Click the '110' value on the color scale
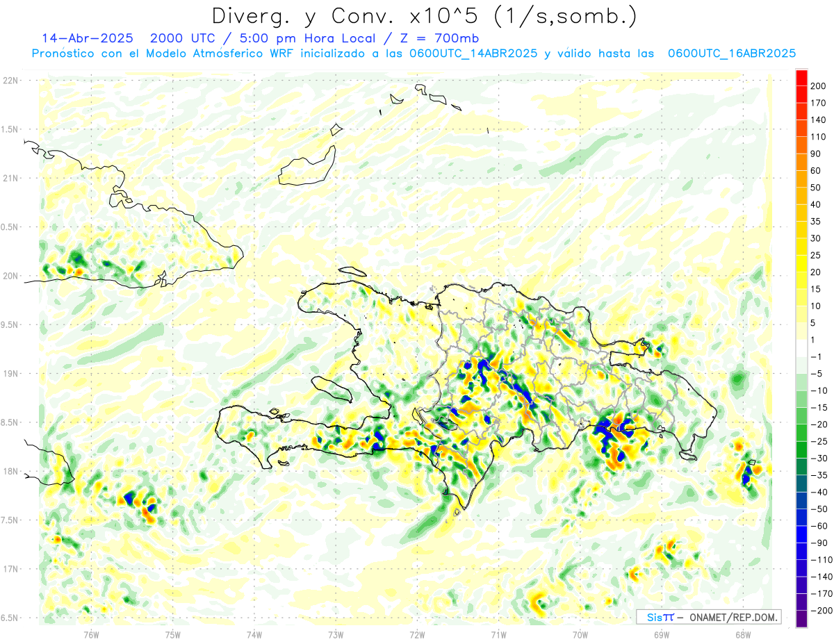The width and height of the screenshot is (834, 644). (x=817, y=137)
